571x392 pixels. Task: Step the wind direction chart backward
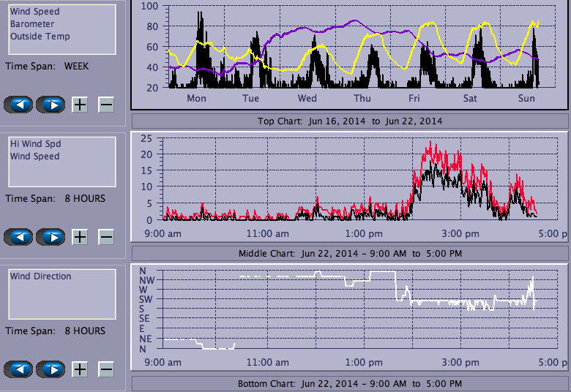(19, 369)
